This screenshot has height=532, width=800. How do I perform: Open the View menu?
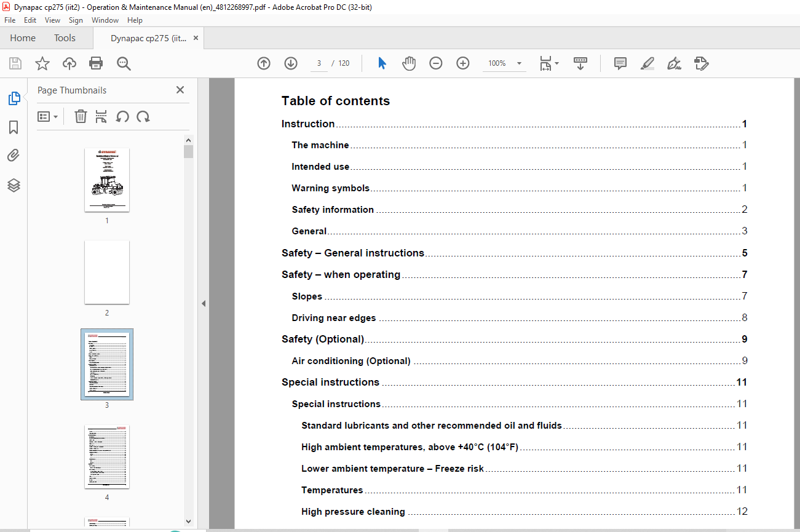pos(52,20)
